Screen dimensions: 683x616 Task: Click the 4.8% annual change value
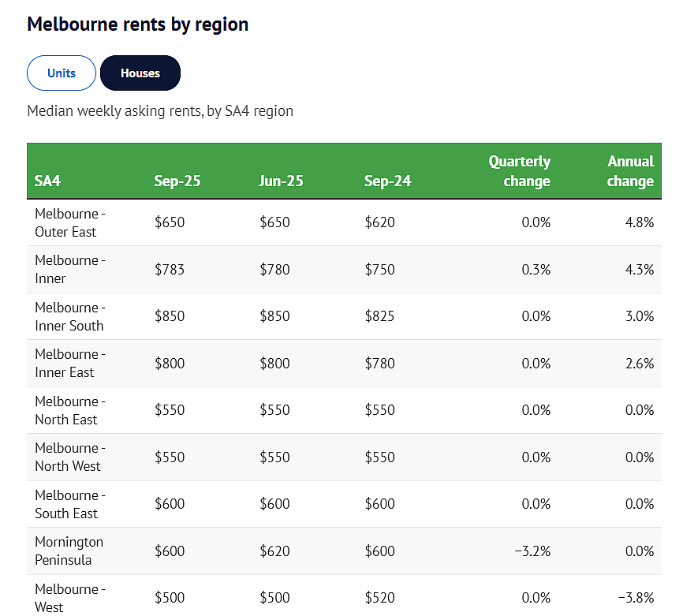[640, 222]
